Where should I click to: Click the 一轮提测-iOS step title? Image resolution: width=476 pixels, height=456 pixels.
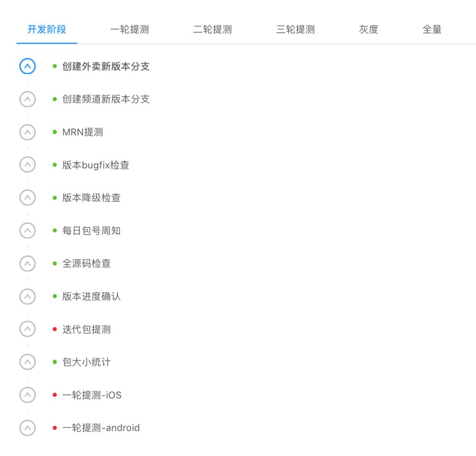pyautogui.click(x=92, y=395)
